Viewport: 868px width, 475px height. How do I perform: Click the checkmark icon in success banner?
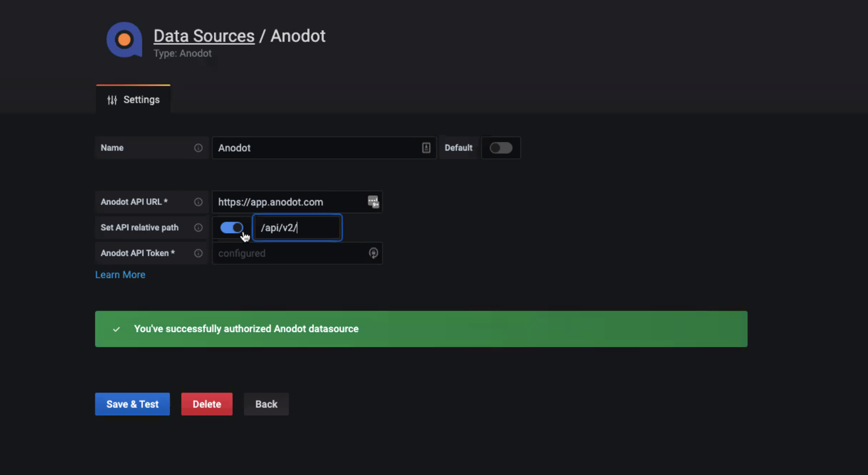click(x=117, y=329)
